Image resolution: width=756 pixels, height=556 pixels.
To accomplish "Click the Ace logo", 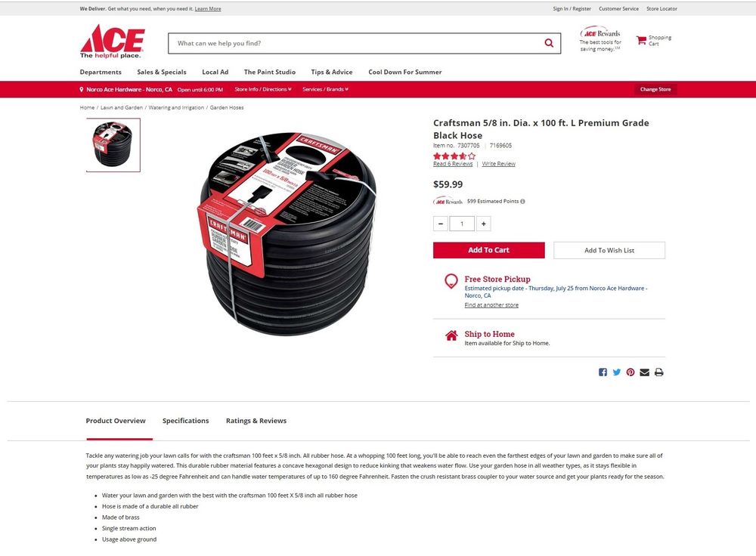I will pyautogui.click(x=112, y=42).
